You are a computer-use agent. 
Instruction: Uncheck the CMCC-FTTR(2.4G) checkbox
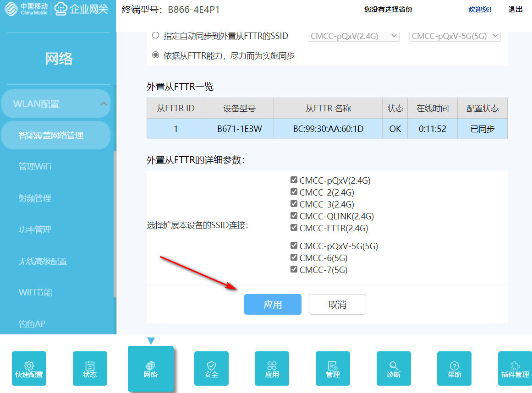point(294,227)
